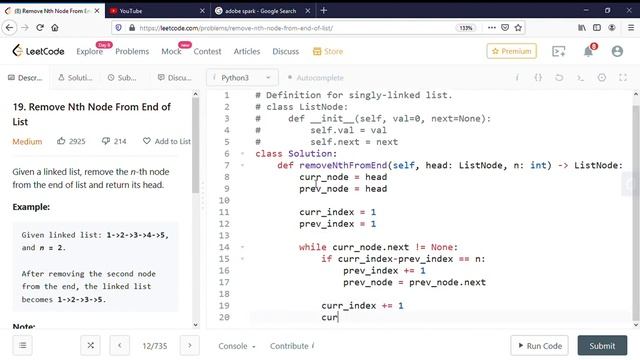Reset code to default template
The image size is (640, 360).
tap(559, 77)
